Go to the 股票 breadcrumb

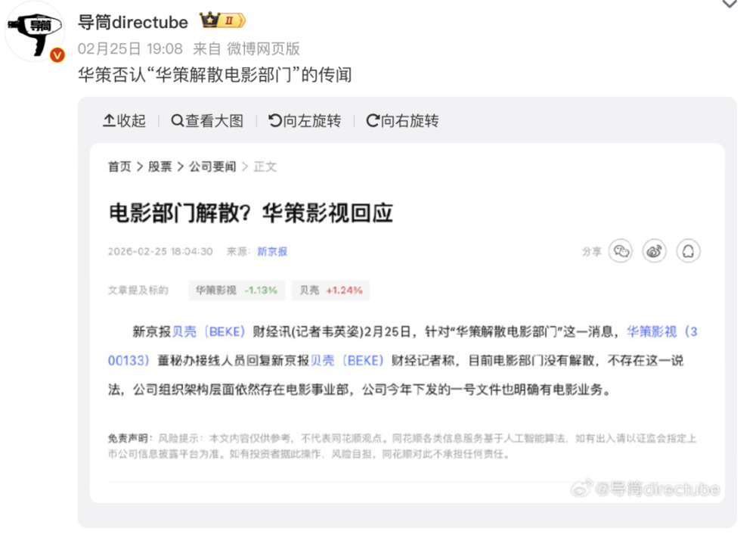pos(160,167)
